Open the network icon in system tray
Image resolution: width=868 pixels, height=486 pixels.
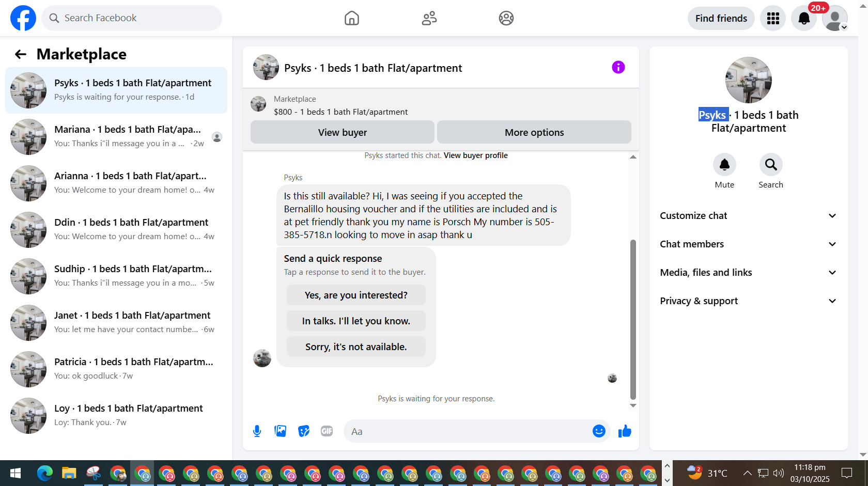[x=763, y=473]
